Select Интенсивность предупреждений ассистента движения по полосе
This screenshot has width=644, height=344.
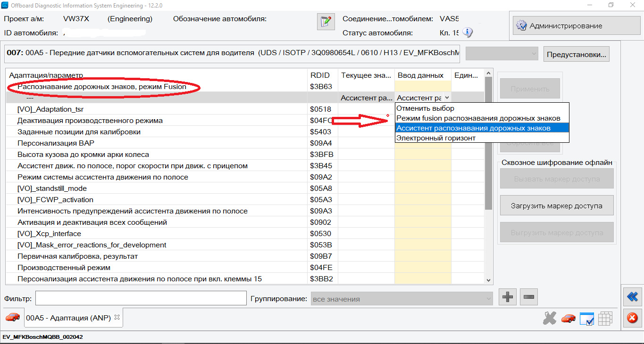coord(245,211)
